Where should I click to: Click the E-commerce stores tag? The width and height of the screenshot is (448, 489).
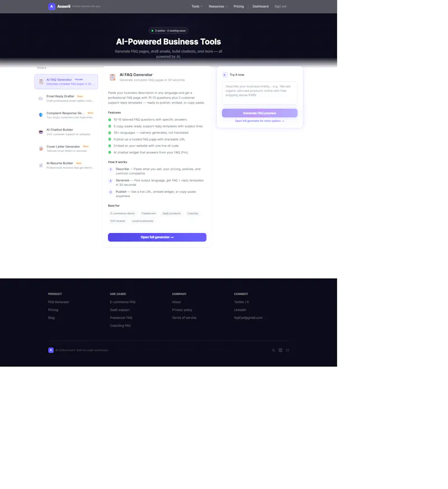[x=123, y=213]
